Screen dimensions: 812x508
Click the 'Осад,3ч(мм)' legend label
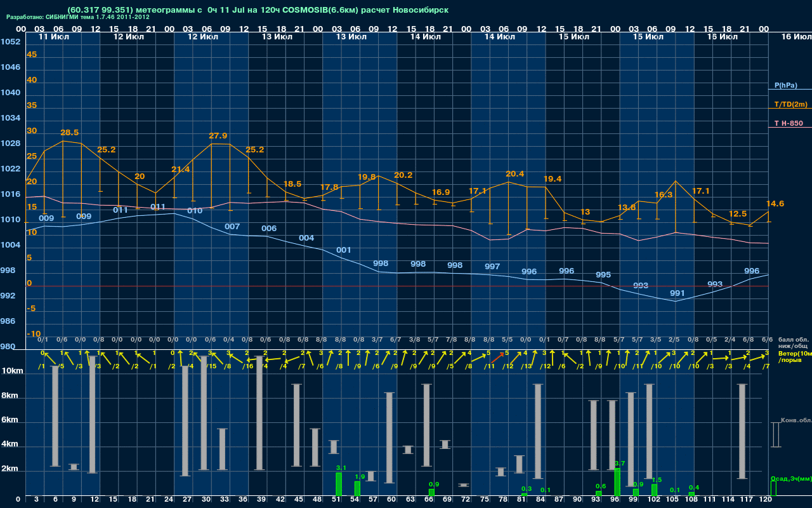[791, 478]
